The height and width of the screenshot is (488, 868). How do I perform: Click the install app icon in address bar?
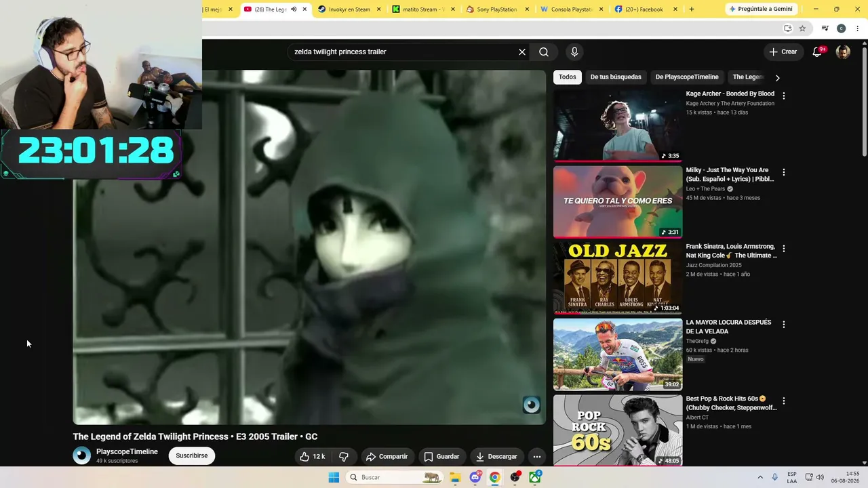pos(787,28)
